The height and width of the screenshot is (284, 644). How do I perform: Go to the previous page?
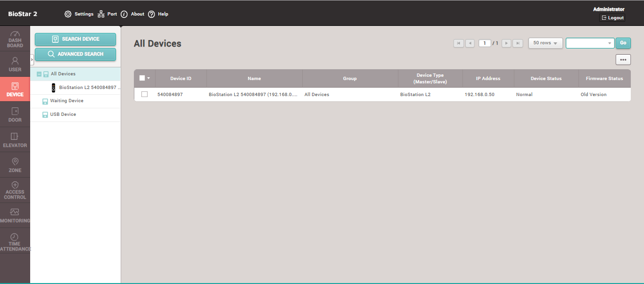pyautogui.click(x=470, y=43)
